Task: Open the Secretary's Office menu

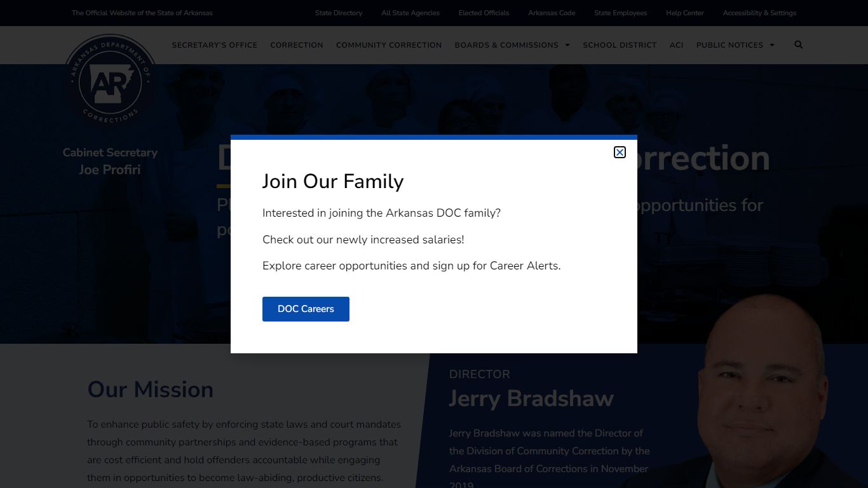Action: coord(215,45)
